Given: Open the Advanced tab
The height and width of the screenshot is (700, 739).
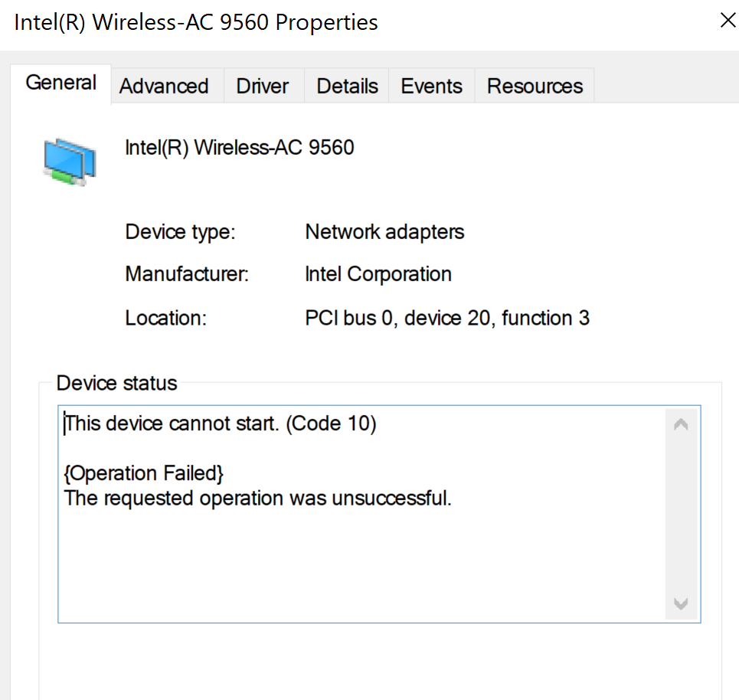Looking at the screenshot, I should click(x=164, y=87).
